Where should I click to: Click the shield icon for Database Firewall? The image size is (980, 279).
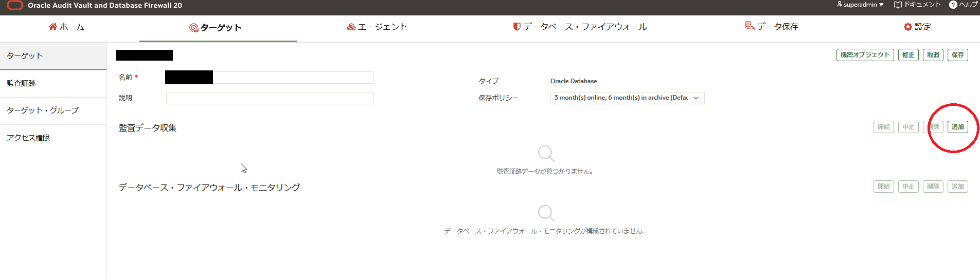(x=517, y=27)
